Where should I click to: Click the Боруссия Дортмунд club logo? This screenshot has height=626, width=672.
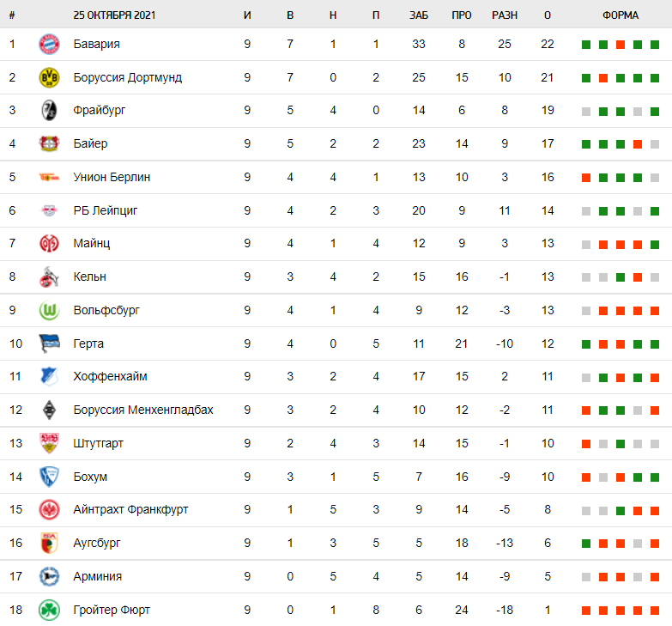(x=49, y=77)
